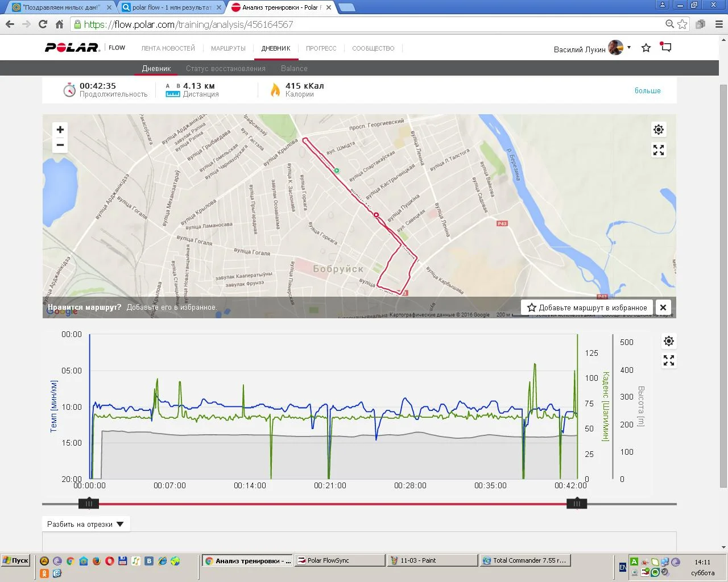Open the notifications flag icon
The width and height of the screenshot is (728, 582).
pos(666,47)
